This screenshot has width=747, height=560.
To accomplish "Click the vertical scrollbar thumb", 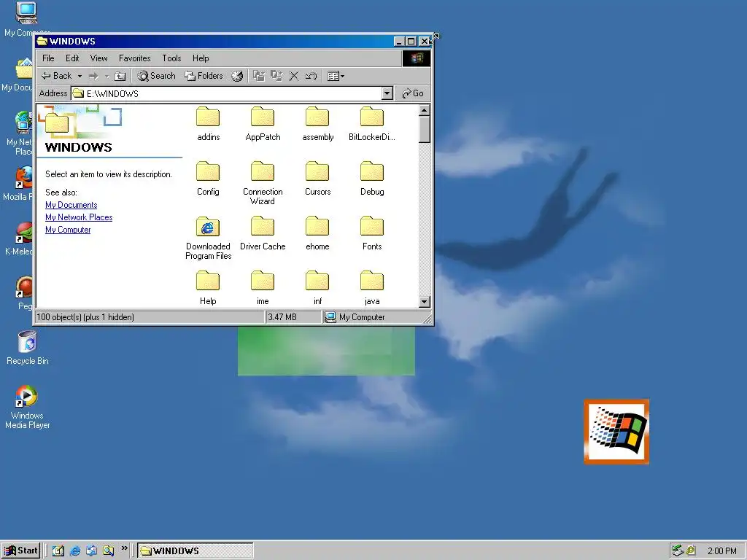I will point(425,129).
